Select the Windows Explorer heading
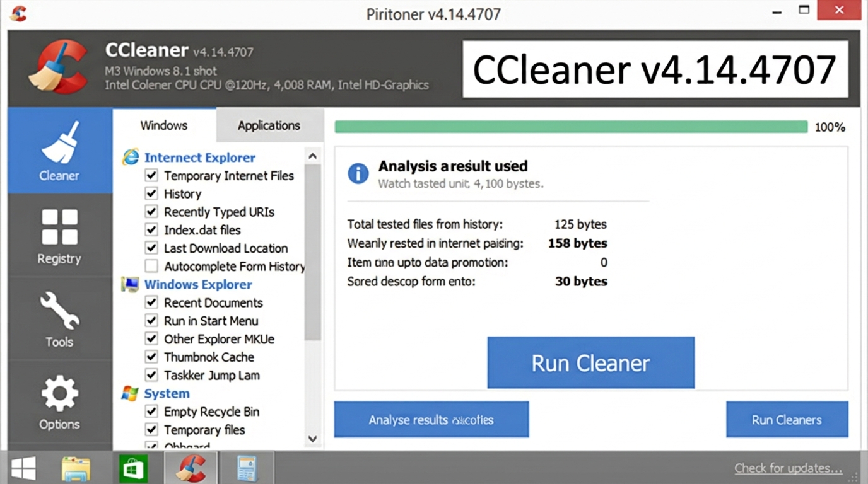 [x=198, y=284]
